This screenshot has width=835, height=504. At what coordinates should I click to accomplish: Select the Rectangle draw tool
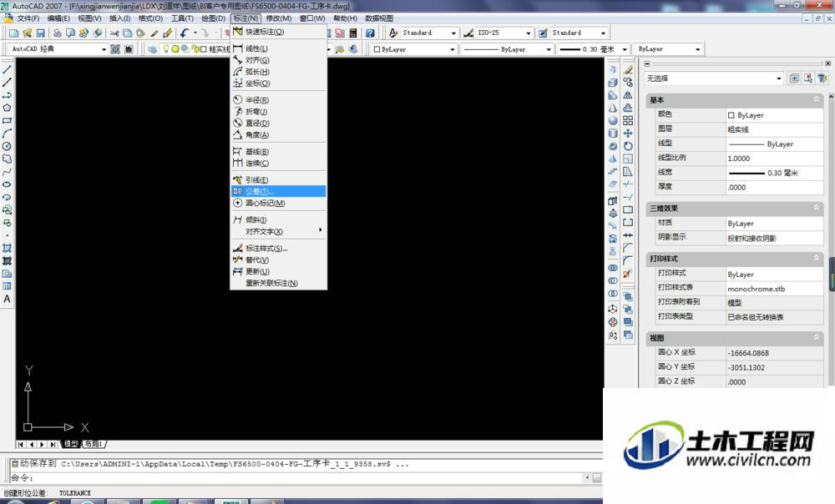(7, 121)
